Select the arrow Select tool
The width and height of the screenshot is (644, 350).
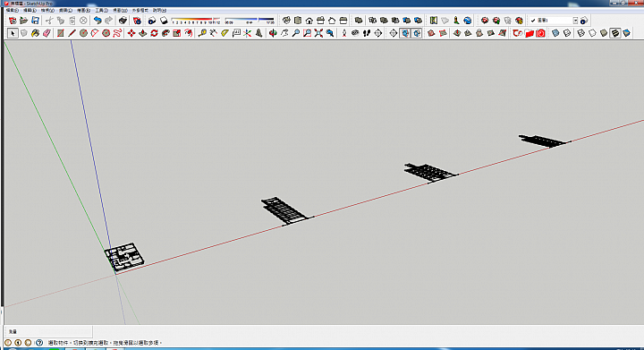[13, 33]
